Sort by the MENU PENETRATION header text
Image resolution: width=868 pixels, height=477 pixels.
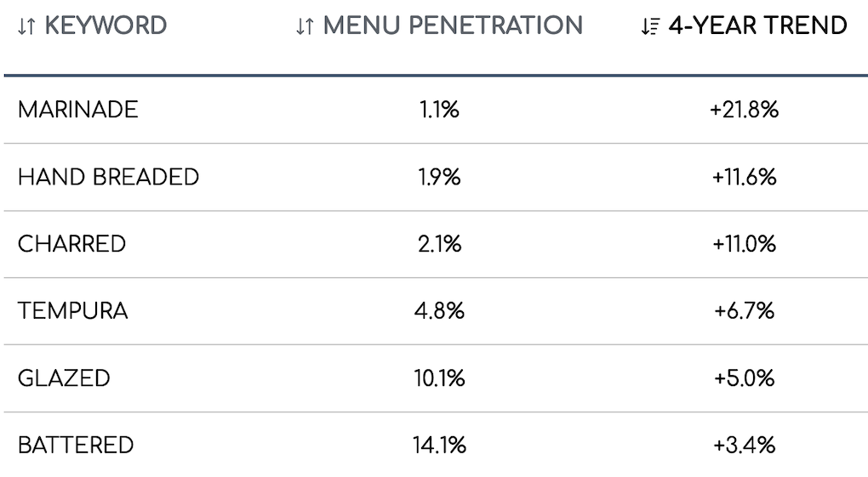(x=453, y=26)
